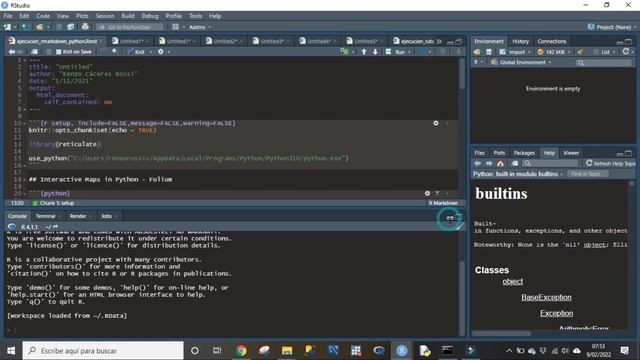Open python chunk options gear

427,193
